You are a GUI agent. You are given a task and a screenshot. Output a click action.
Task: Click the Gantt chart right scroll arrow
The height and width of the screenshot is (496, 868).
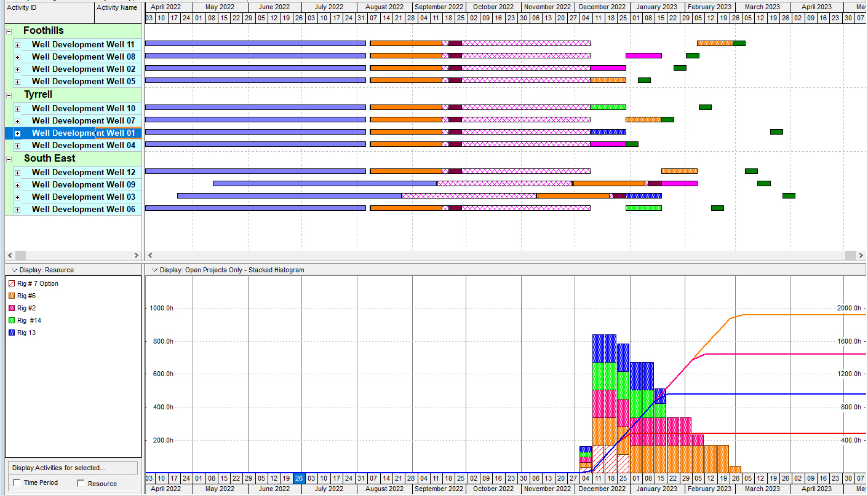pyautogui.click(x=860, y=255)
